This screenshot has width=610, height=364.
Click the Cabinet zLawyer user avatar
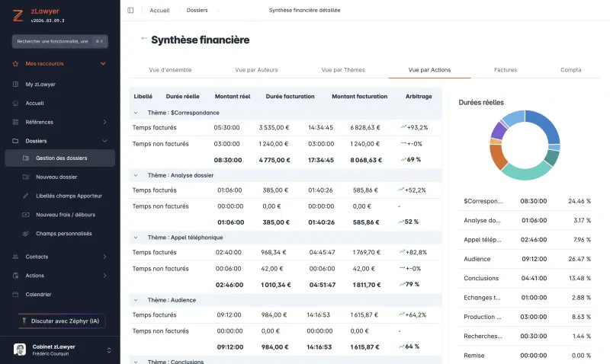[20, 350]
